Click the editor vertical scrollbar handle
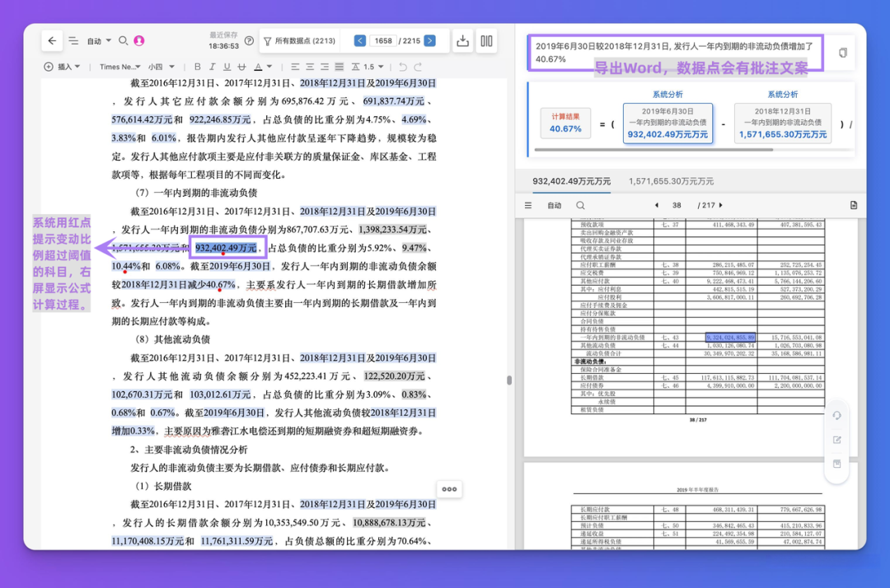The image size is (890, 588). pos(509,380)
